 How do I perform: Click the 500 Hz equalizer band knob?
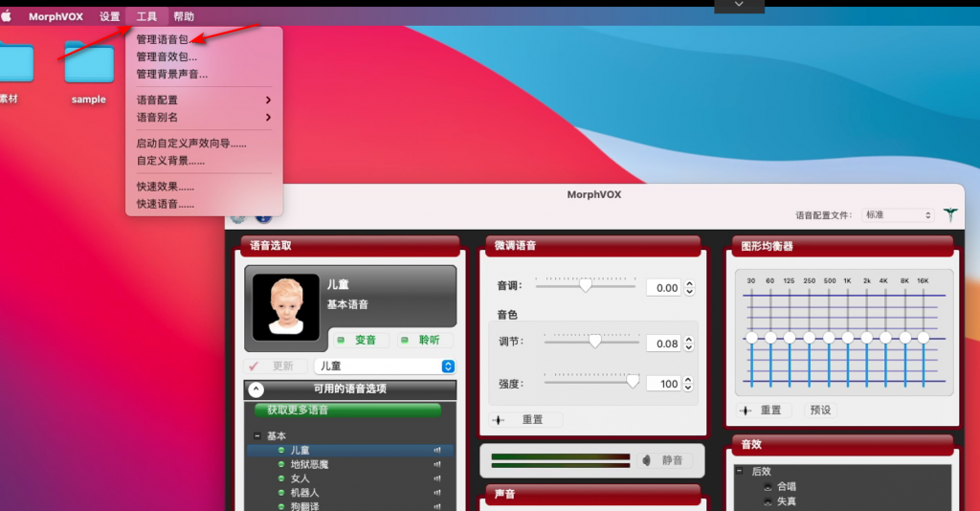coord(829,338)
